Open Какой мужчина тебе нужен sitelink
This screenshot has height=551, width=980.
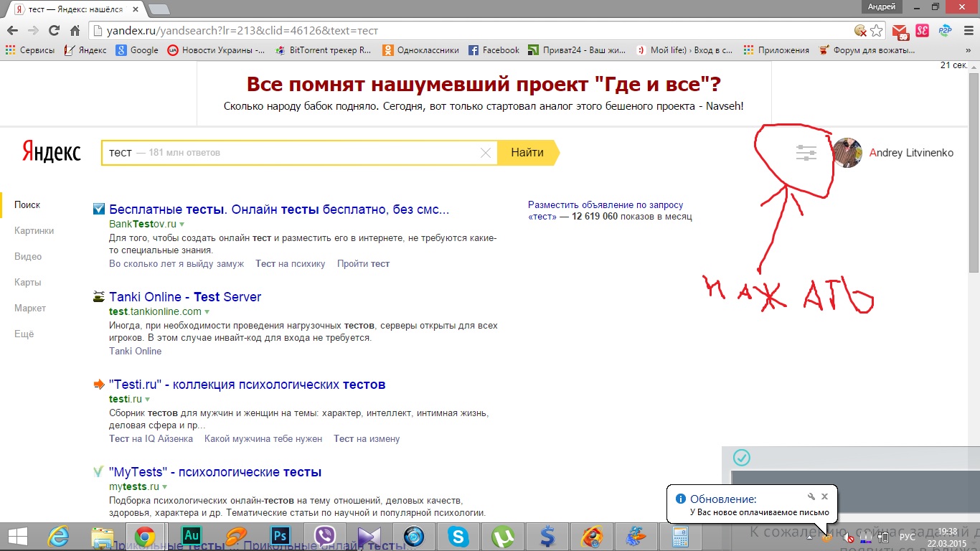point(263,439)
